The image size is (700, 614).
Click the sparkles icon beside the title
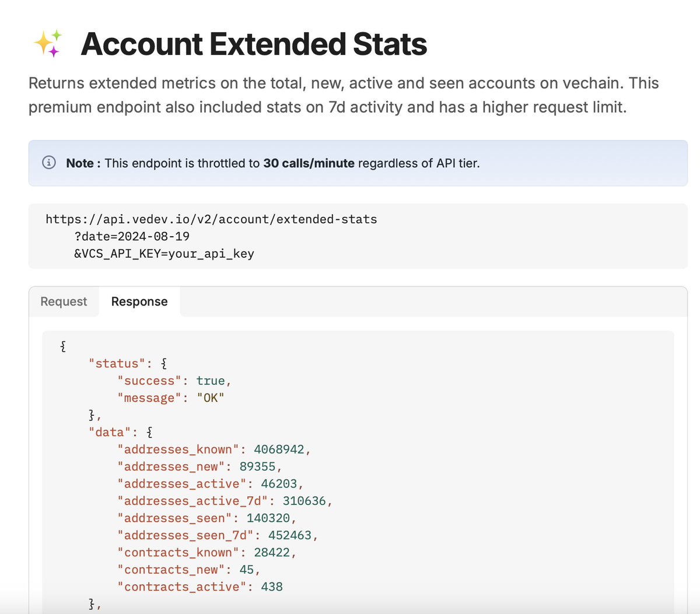48,44
